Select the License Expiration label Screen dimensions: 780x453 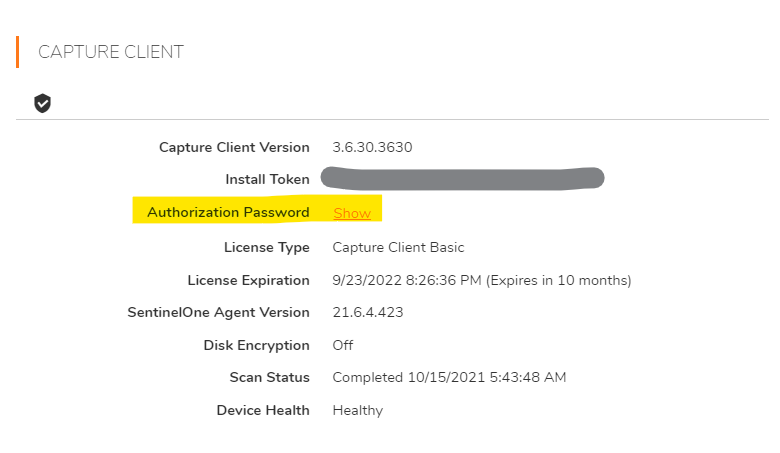pos(248,280)
